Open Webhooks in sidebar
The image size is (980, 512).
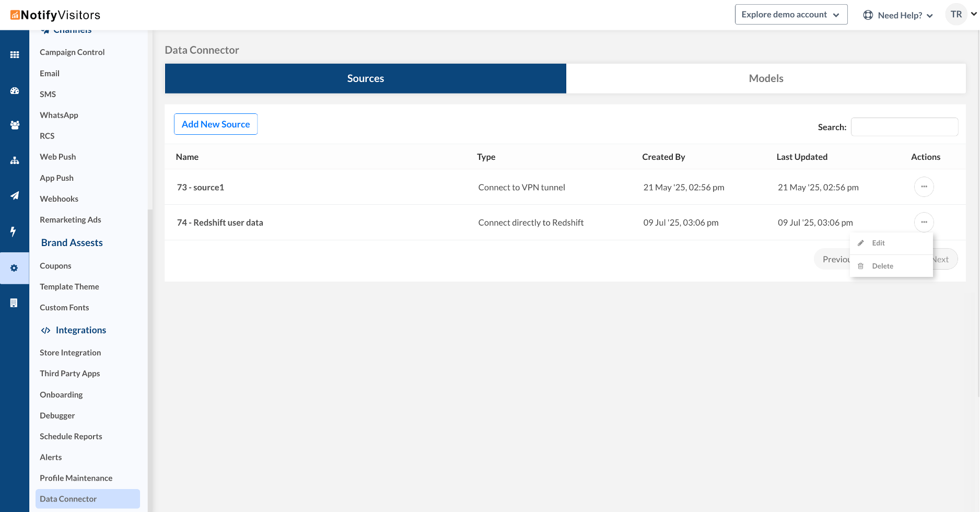point(59,199)
